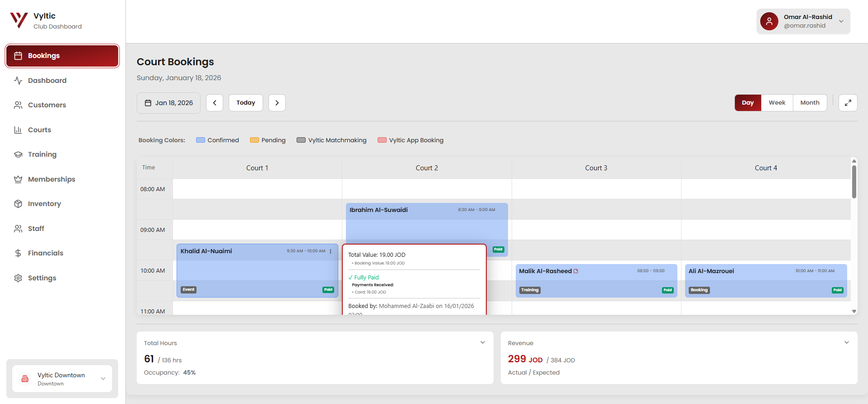
Task: Expand the Revenue card chevron
Action: pyautogui.click(x=846, y=342)
